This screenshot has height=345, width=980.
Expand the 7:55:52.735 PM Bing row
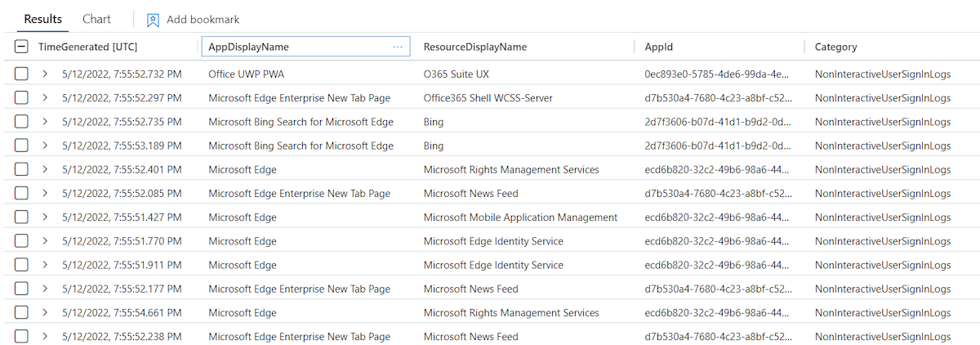click(x=46, y=122)
